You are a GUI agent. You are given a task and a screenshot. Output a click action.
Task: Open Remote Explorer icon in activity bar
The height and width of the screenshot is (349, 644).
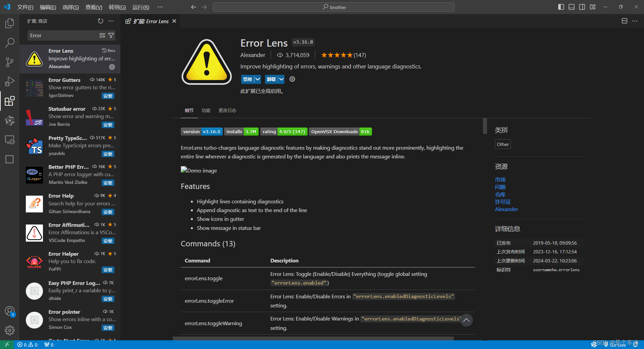coord(10,140)
